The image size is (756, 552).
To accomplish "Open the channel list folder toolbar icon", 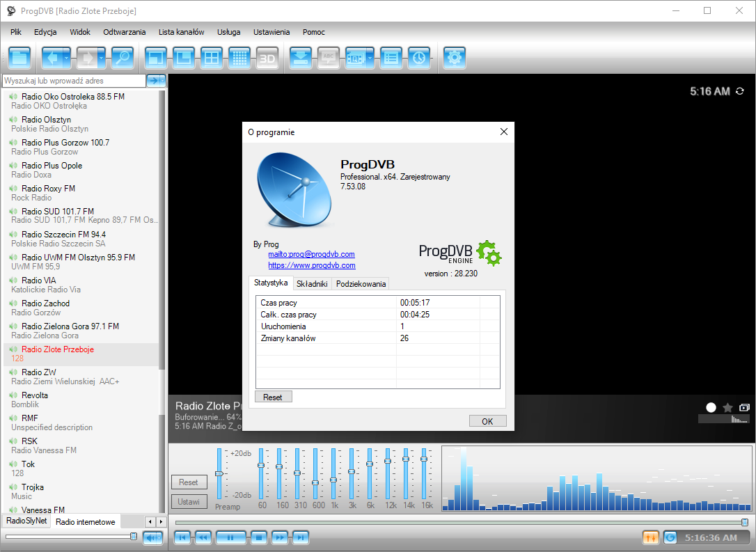I will point(19,58).
